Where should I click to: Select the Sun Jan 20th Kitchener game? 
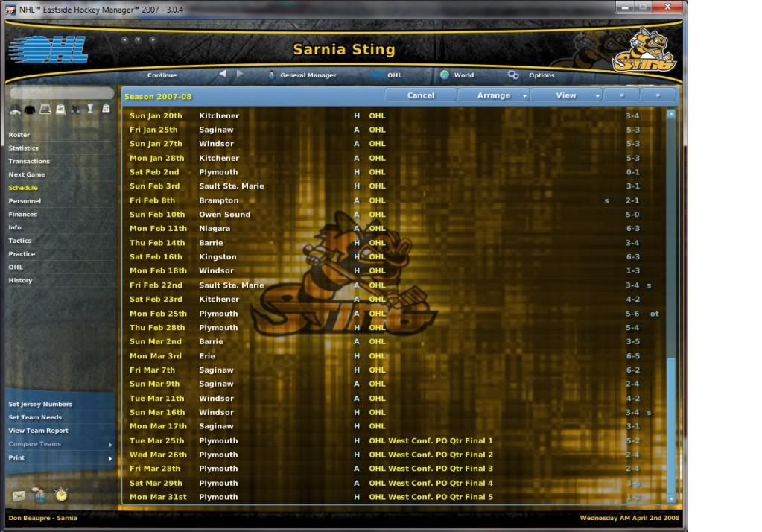pos(395,115)
